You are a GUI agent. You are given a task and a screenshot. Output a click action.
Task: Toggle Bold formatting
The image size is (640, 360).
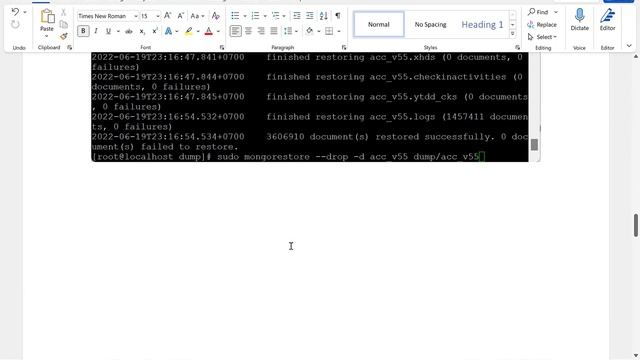click(83, 31)
